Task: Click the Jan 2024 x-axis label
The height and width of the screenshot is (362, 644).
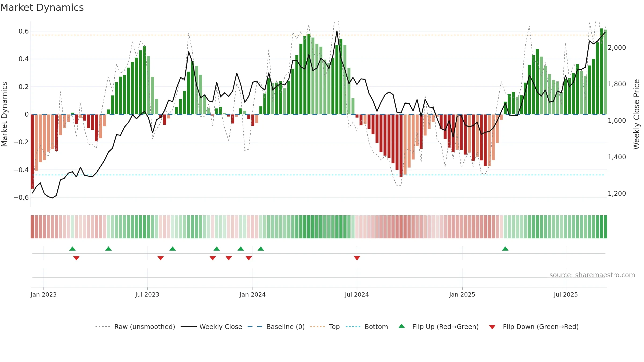Action: point(253,294)
